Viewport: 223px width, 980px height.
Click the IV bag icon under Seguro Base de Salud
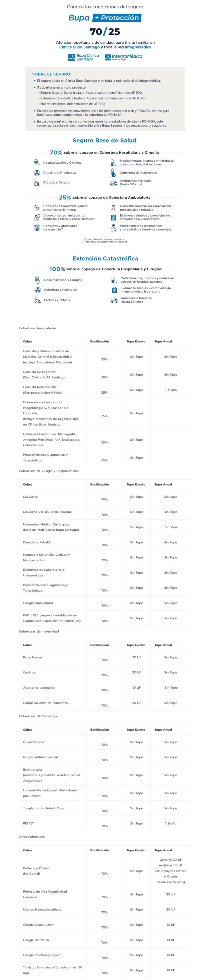tap(37, 163)
